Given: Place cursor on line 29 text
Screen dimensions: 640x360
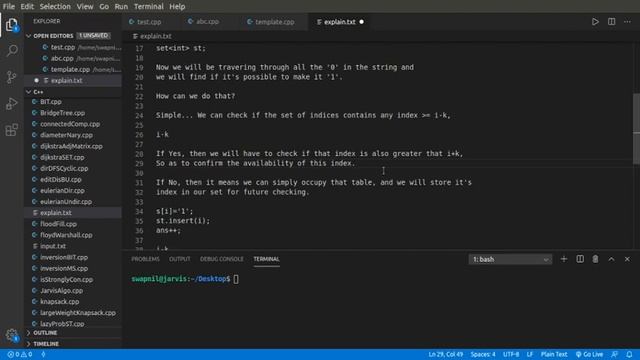Looking at the screenshot, I should pyautogui.click(x=255, y=163).
